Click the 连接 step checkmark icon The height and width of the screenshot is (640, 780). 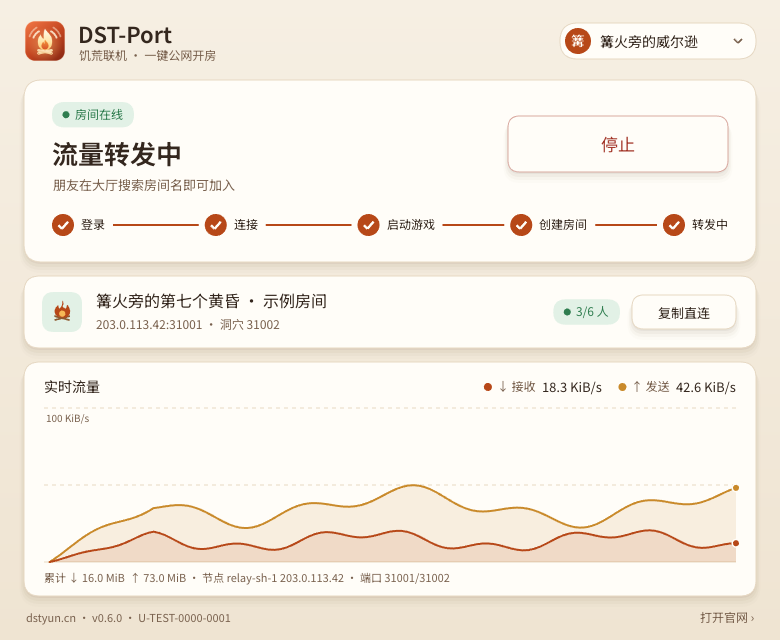point(216,225)
